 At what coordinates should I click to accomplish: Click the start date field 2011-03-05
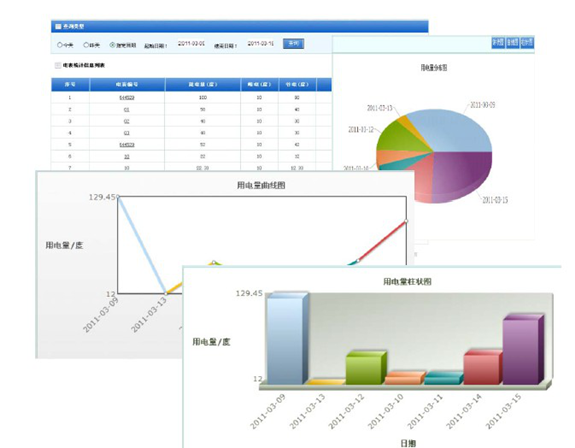click(191, 44)
